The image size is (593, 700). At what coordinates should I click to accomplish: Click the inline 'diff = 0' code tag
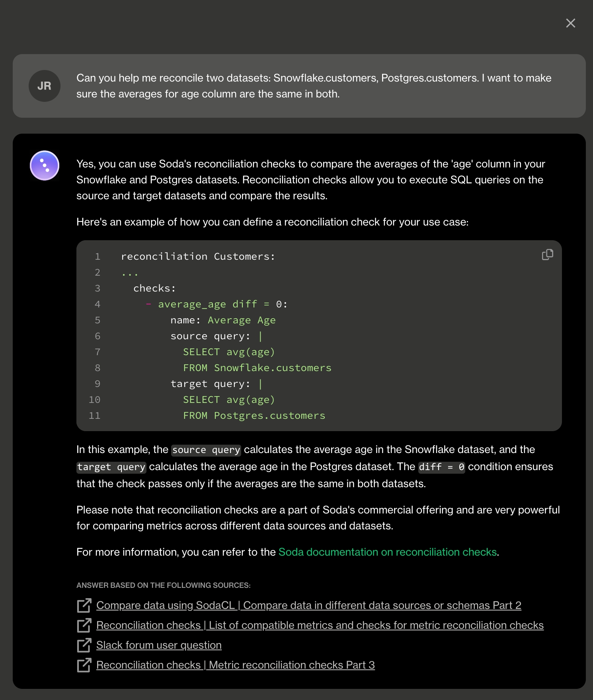[441, 467]
